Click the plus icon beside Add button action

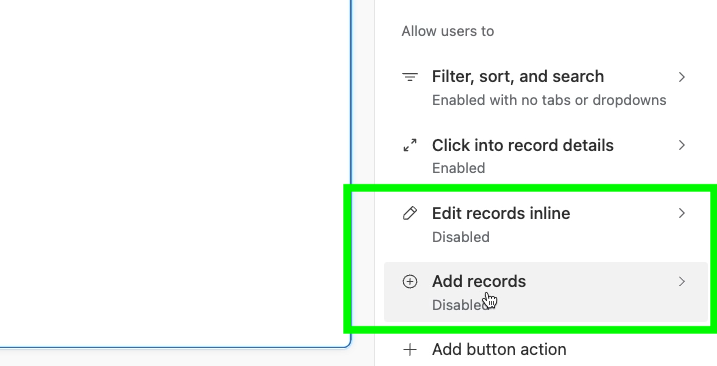tap(410, 350)
